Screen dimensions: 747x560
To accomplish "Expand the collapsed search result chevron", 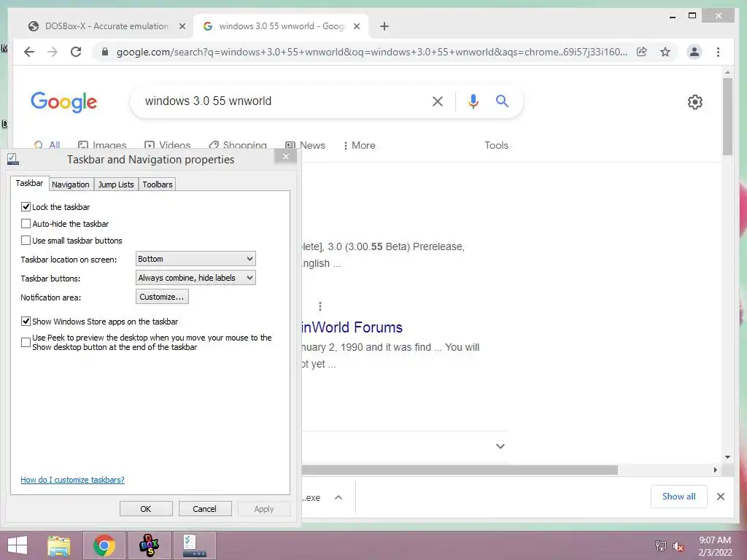I will (500, 446).
